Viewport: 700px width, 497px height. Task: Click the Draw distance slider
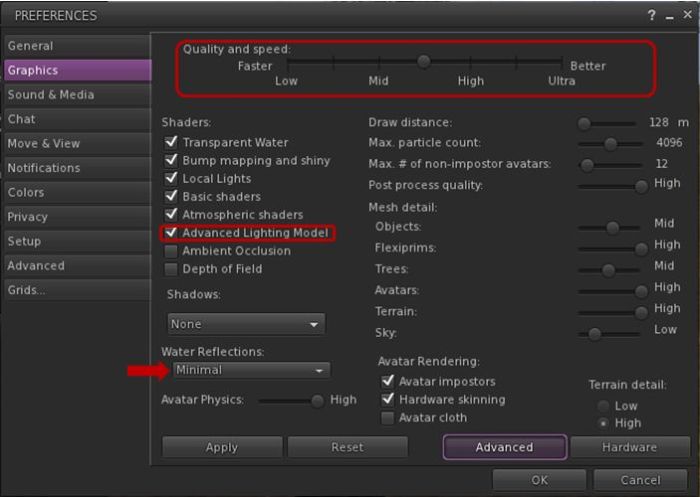pos(607,123)
